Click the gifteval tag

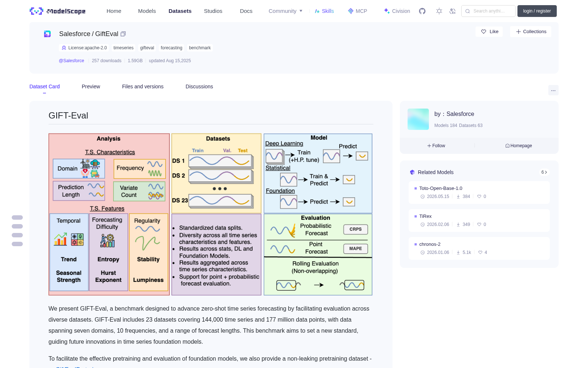tap(147, 48)
